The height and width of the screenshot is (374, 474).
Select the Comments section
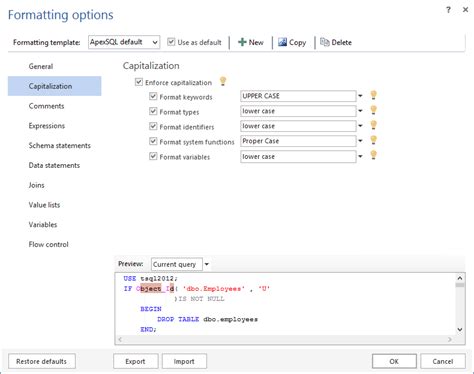coord(54,106)
